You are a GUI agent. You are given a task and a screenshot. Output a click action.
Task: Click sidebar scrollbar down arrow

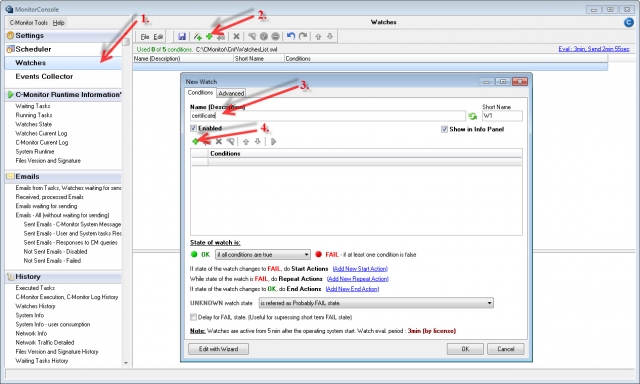pos(126,362)
